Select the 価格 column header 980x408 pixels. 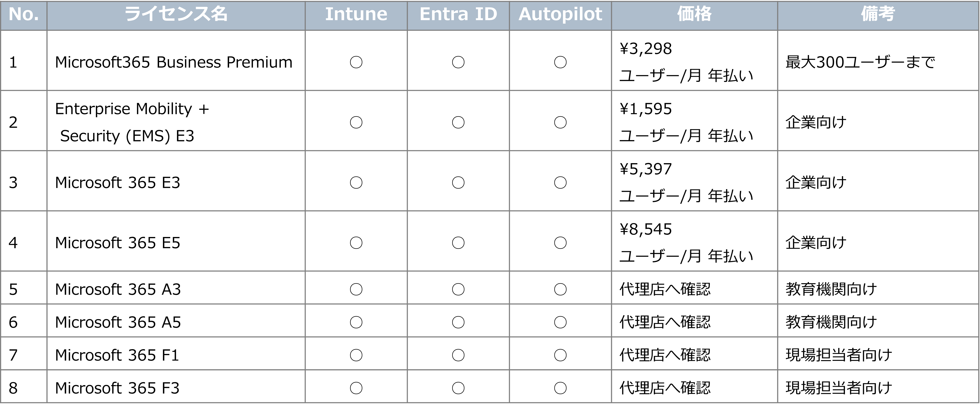(x=694, y=15)
